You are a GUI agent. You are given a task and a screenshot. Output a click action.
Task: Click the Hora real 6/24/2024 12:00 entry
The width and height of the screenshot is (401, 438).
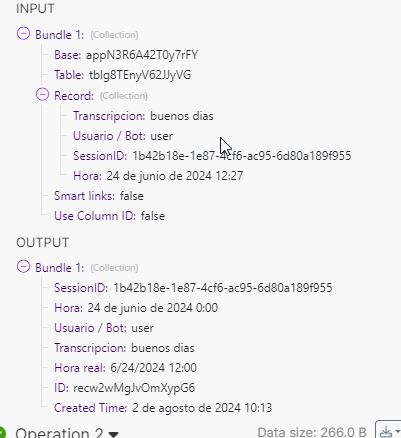point(126,368)
